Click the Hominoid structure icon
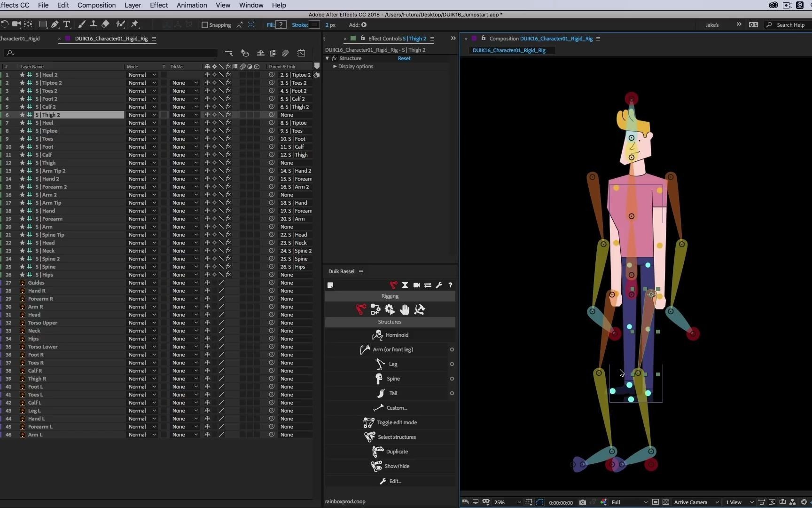The image size is (812, 508). pyautogui.click(x=377, y=335)
